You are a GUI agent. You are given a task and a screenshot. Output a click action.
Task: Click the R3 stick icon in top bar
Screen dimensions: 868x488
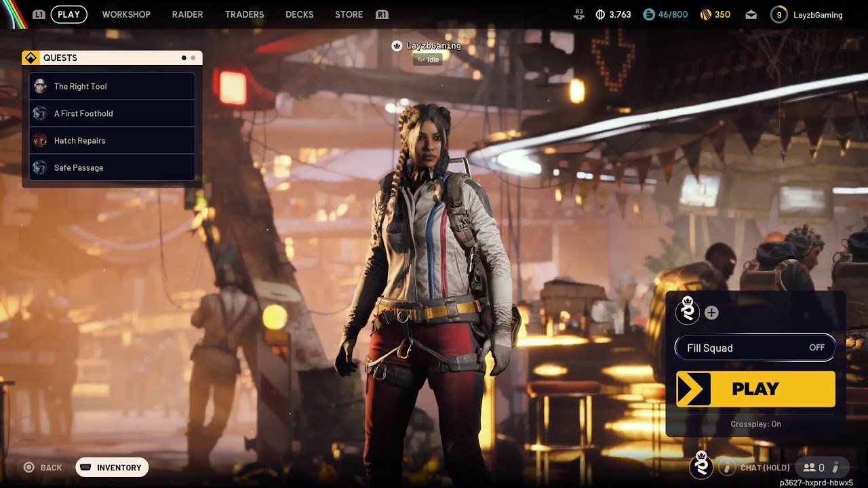579,14
